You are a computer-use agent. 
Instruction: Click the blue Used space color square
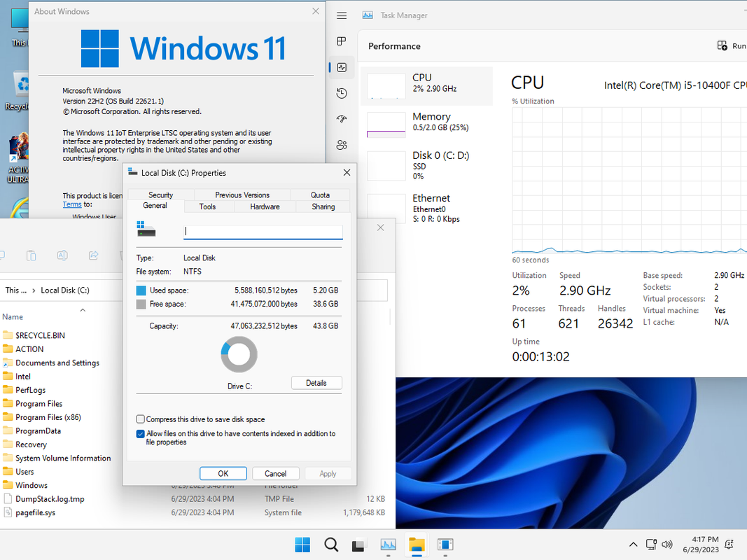click(x=141, y=290)
